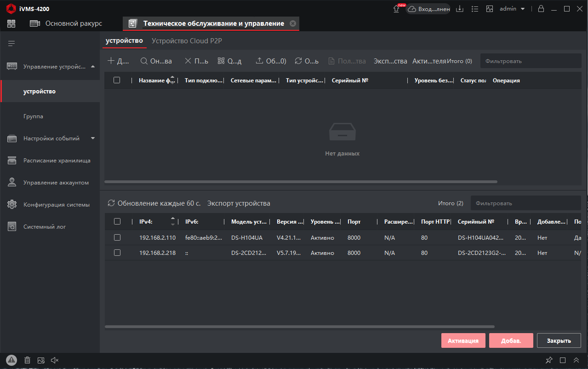Sort online devices by the IPv4 column arrows
The height and width of the screenshot is (369, 588).
click(x=173, y=221)
